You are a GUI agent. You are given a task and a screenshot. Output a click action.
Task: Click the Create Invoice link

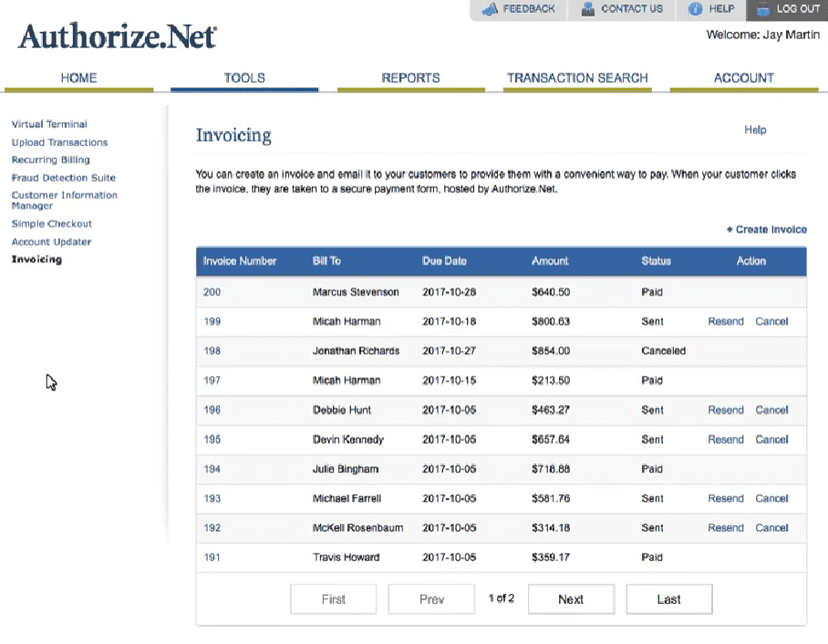771,229
